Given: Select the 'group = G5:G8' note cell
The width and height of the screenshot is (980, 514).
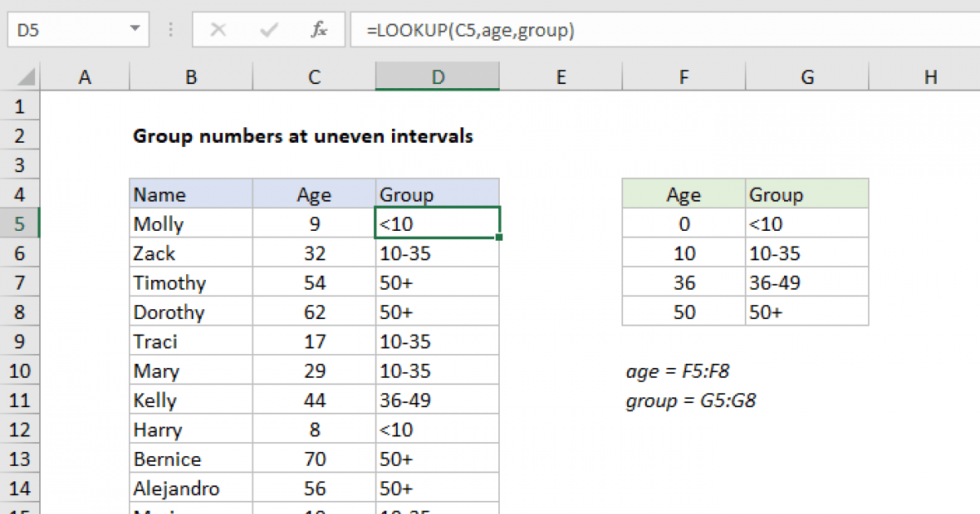Looking at the screenshot, I should point(691,401).
